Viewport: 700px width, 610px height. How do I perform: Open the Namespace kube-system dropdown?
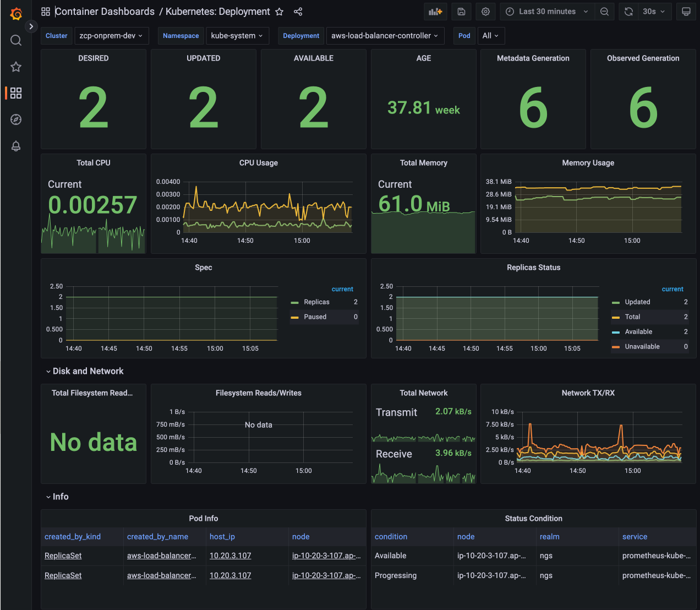click(x=238, y=36)
